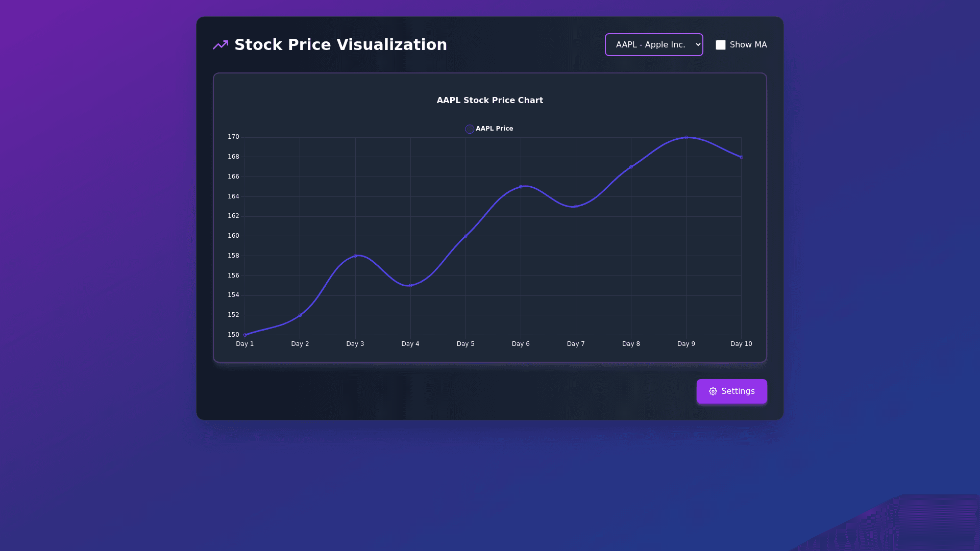Click the trending-up chart logo icon
The image size is (980, 551).
pos(220,45)
